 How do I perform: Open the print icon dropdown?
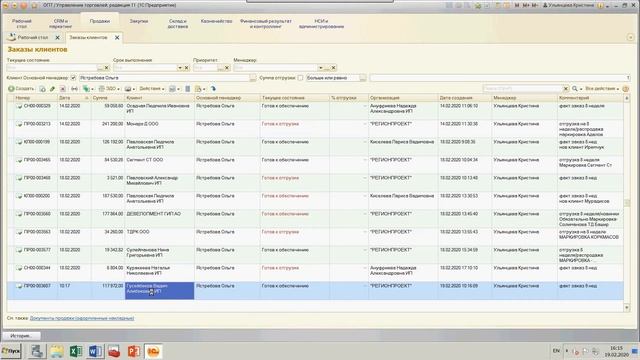pos(130,89)
